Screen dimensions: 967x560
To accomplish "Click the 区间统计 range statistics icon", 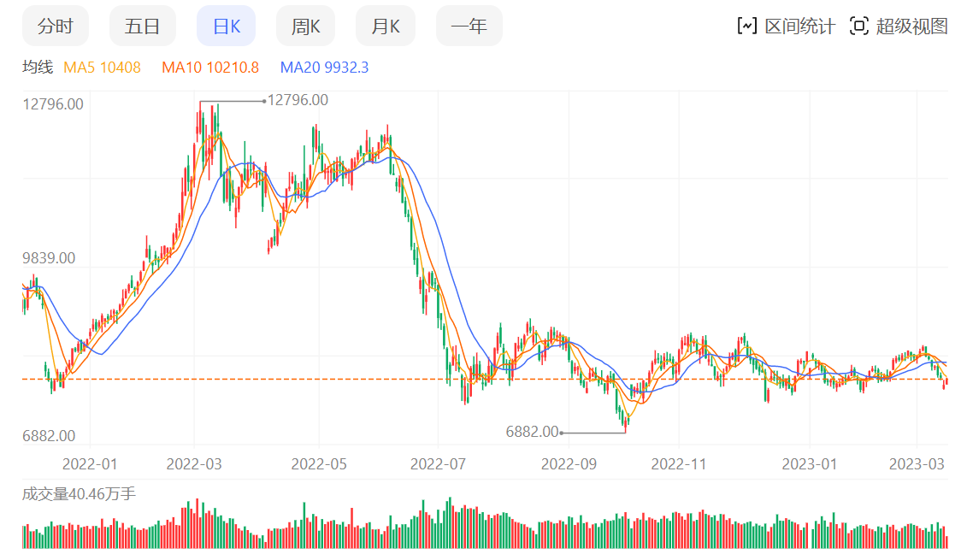I will point(747,26).
